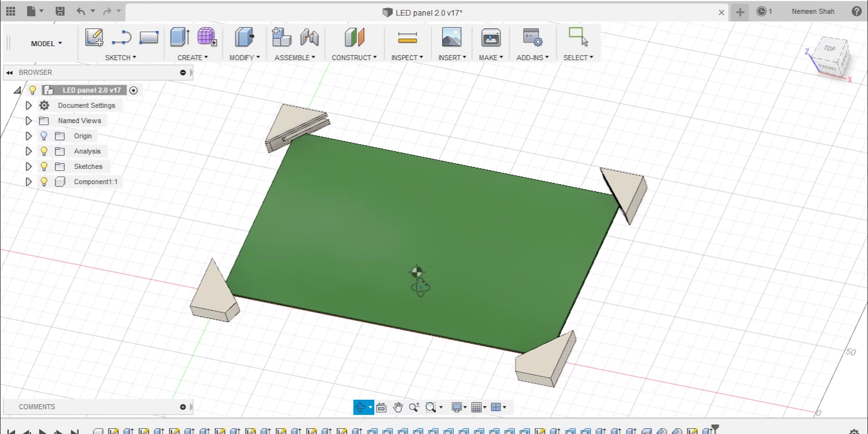
Task: Open the INSERT menu
Action: click(x=452, y=57)
